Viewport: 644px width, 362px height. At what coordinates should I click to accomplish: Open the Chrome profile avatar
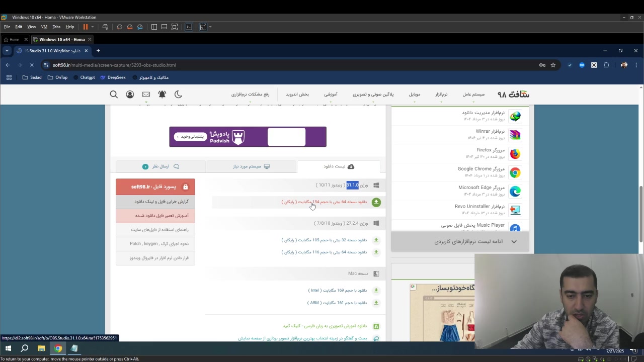(x=624, y=65)
